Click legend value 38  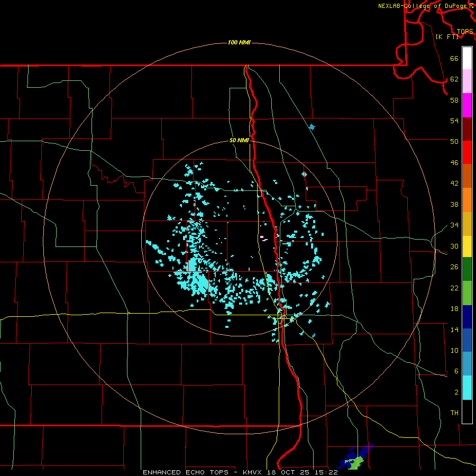pyautogui.click(x=454, y=205)
